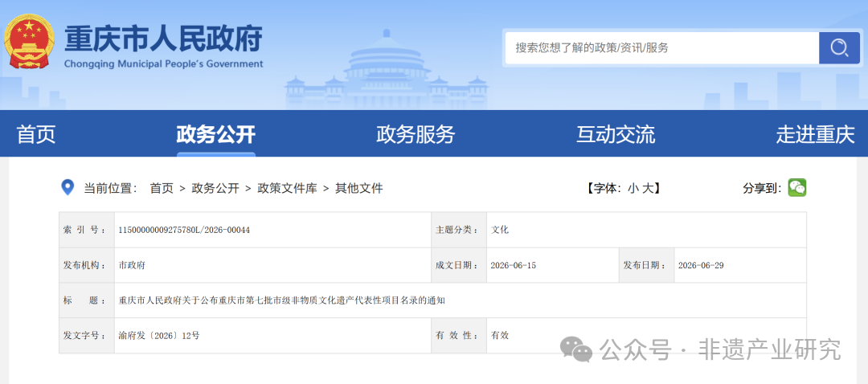This screenshot has width=868, height=384.
Task: Select document number 渝府发〔2026〕12号
Action: point(159,336)
